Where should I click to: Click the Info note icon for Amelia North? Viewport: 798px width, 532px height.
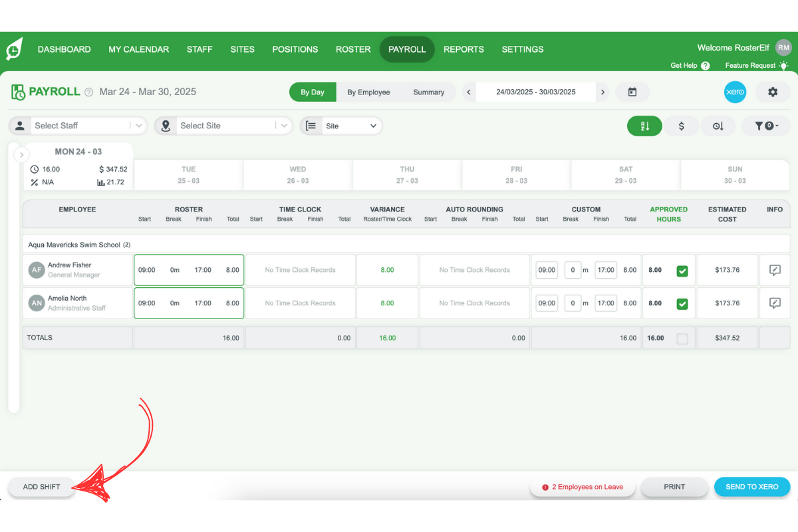[x=775, y=303]
